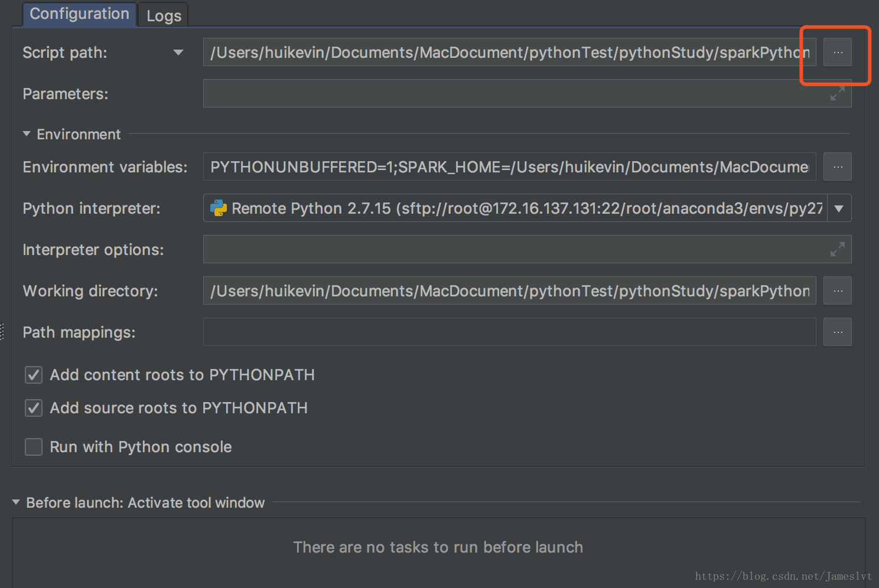Click the 'Script path:' label
This screenshot has height=588, width=879.
coord(65,53)
